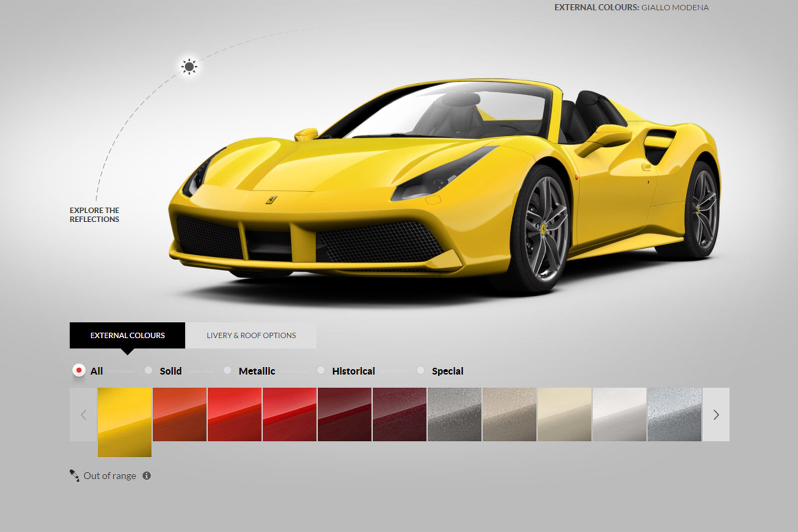Screen dimensions: 798x532
Task: Click the Explore the Reflections label
Action: (94, 215)
